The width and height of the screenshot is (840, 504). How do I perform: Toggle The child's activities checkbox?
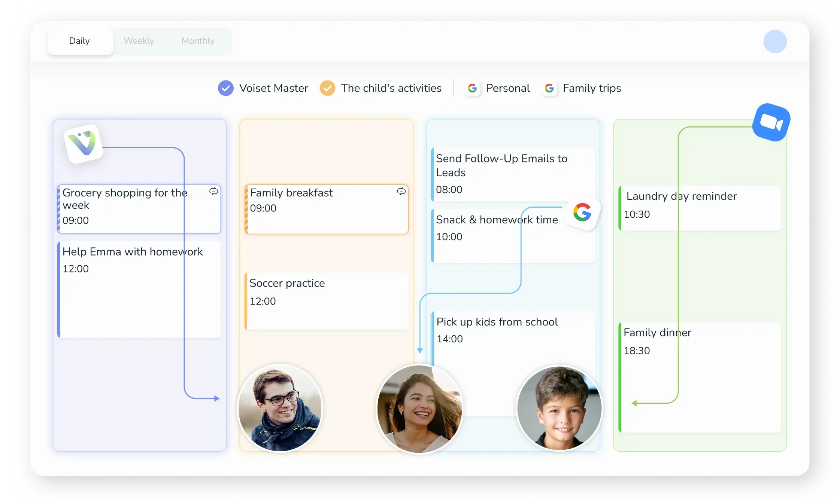click(327, 88)
